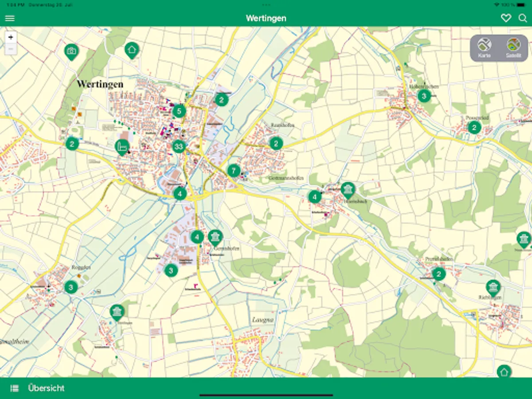Open the cluster marker showing 5
This screenshot has width=532, height=399.
point(179,111)
